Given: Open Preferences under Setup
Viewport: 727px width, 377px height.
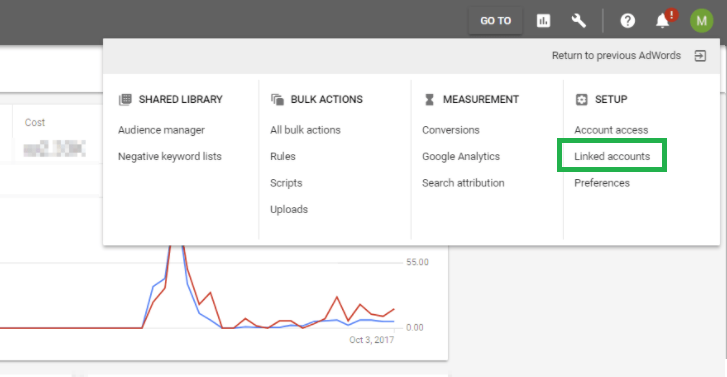Looking at the screenshot, I should (602, 183).
